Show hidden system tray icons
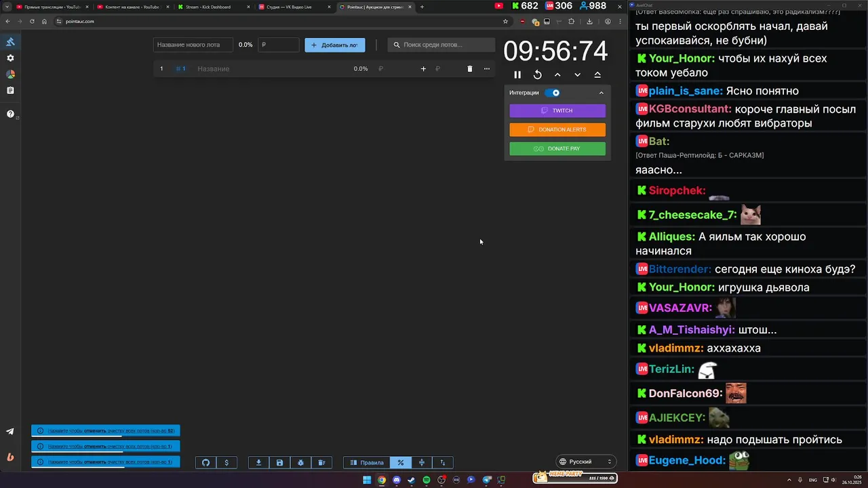Viewport: 868px width, 488px height. click(789, 480)
